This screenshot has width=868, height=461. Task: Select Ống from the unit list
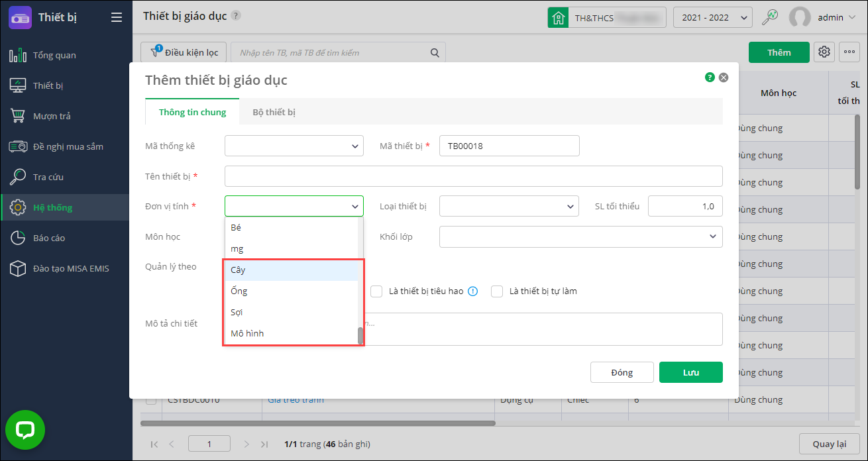[292, 291]
